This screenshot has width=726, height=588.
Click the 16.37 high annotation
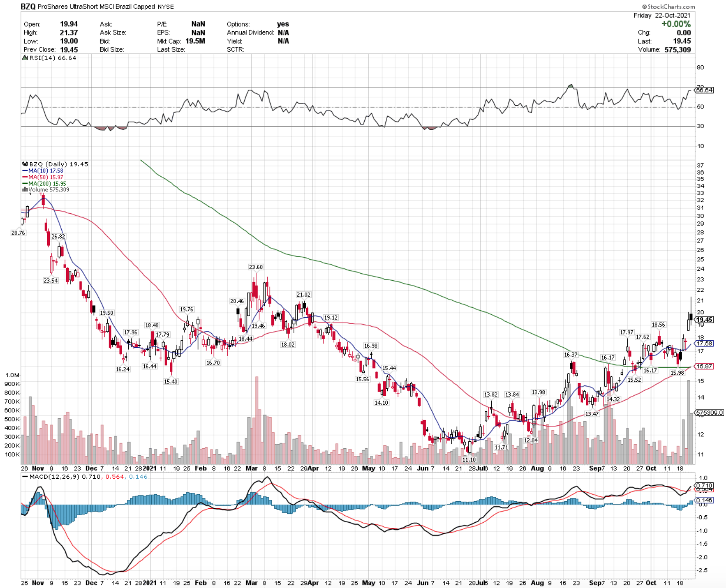[570, 355]
